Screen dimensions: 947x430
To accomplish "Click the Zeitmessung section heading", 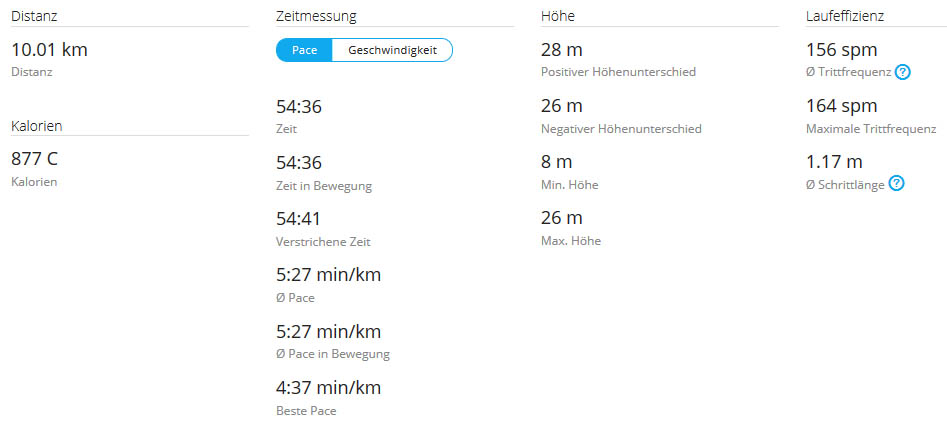I will click(x=316, y=16).
